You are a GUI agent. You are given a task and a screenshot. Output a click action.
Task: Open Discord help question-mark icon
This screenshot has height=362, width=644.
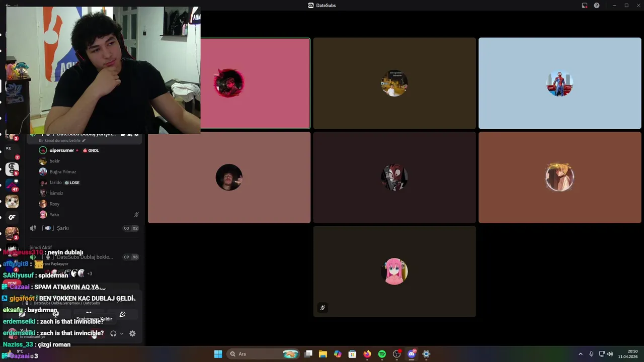pyautogui.click(x=597, y=6)
